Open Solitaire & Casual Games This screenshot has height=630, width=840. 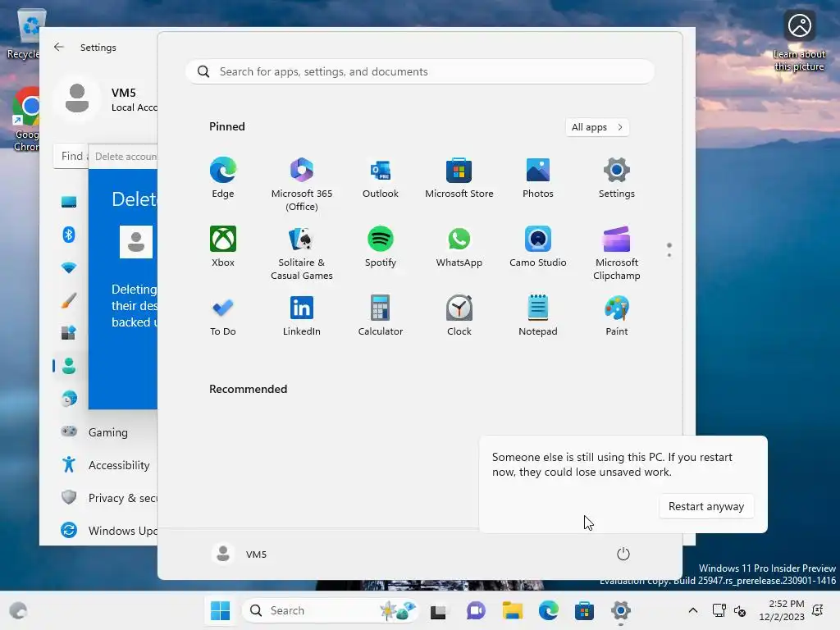coord(302,253)
